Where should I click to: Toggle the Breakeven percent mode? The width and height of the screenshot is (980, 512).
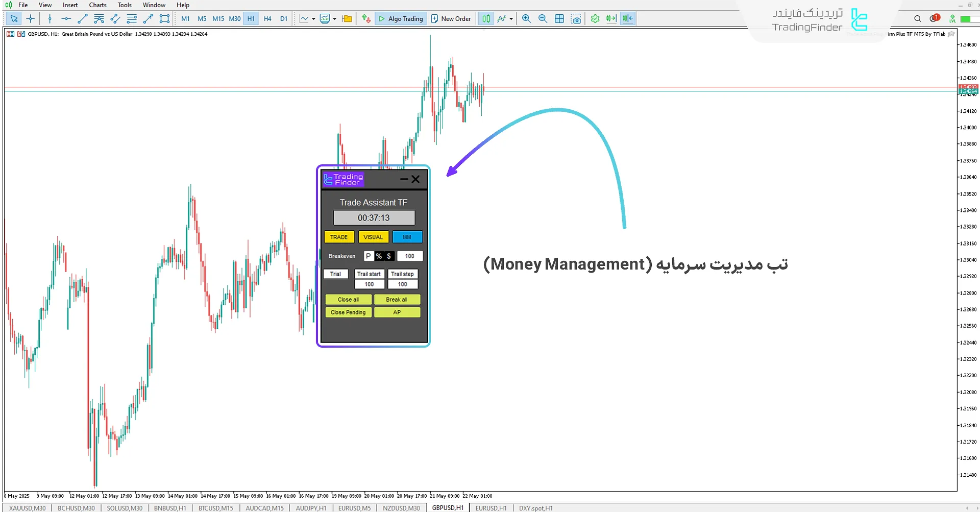379,256
